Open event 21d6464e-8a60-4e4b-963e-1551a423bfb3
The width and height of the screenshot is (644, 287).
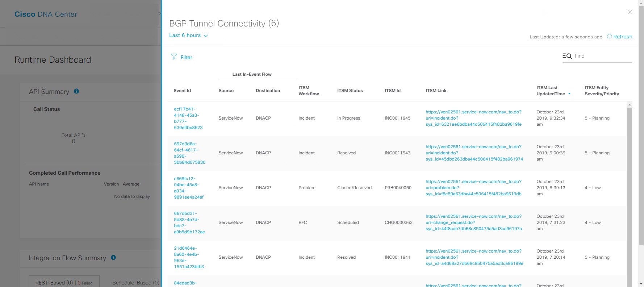point(189,257)
